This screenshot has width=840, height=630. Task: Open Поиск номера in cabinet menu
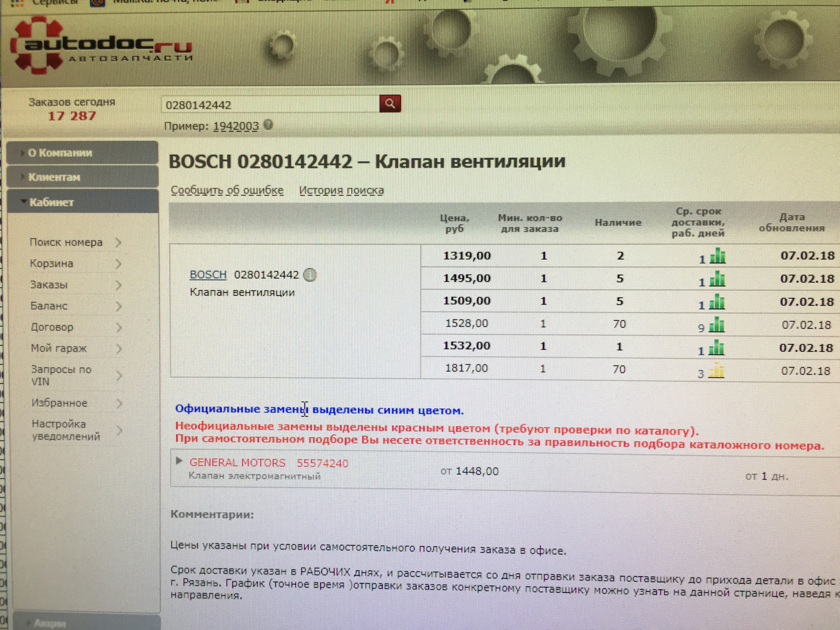66,242
